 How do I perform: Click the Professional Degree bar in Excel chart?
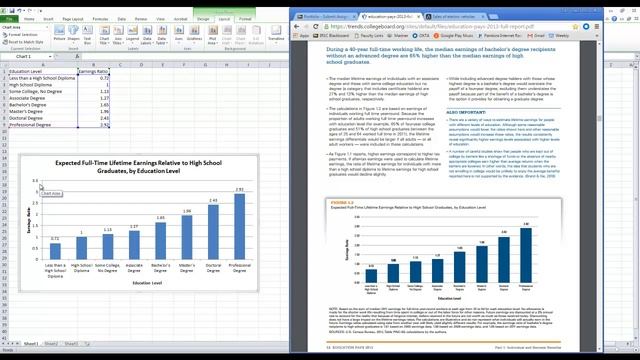(x=240, y=227)
